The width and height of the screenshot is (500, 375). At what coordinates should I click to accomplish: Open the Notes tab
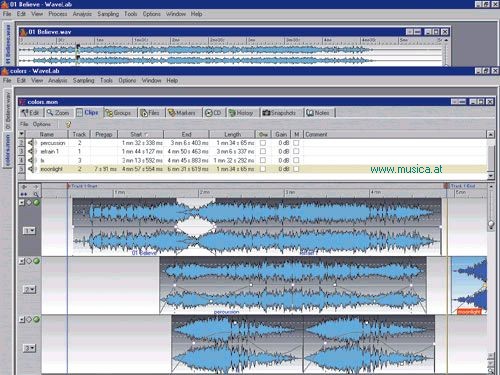point(318,113)
